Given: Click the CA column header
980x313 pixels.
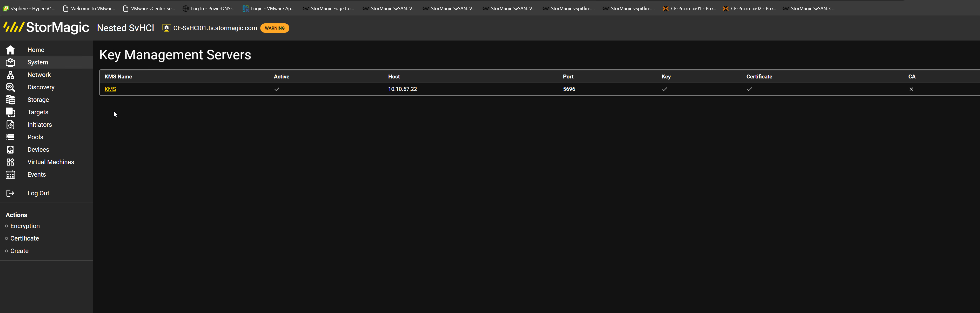Looking at the screenshot, I should 912,76.
